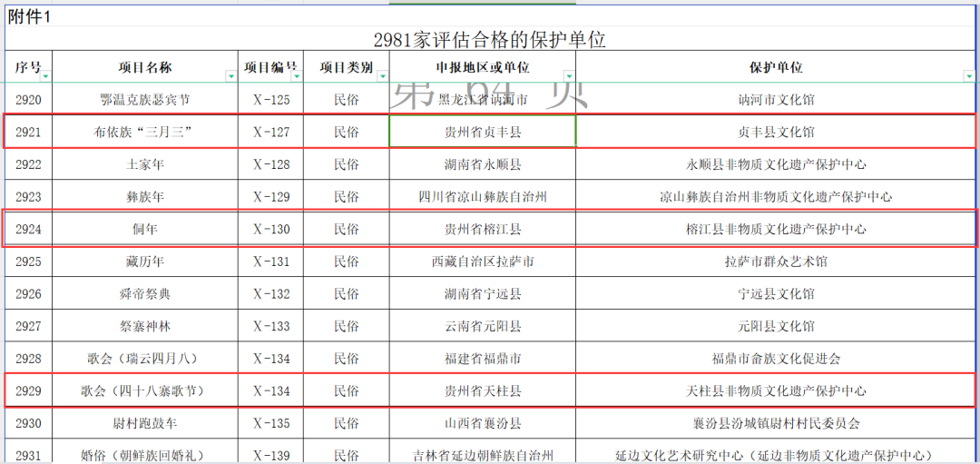Select the project number cell Ⅹ-130
The image size is (980, 464).
[270, 229]
